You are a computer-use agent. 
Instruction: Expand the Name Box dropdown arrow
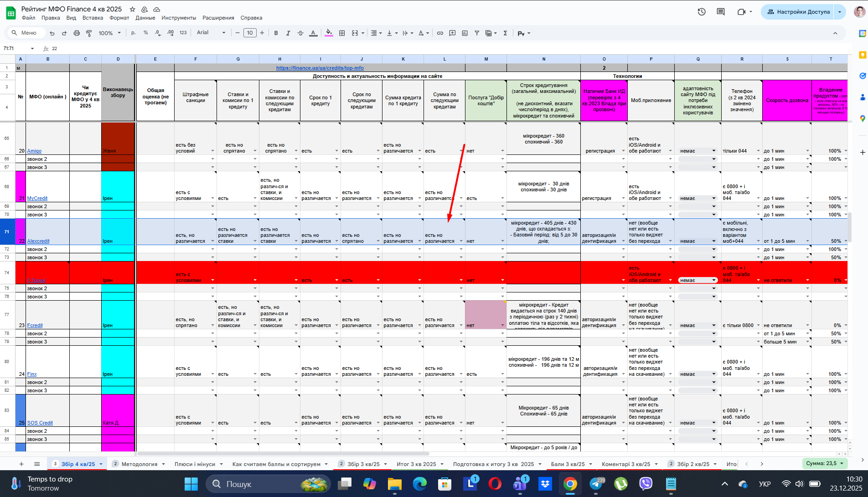[32, 49]
